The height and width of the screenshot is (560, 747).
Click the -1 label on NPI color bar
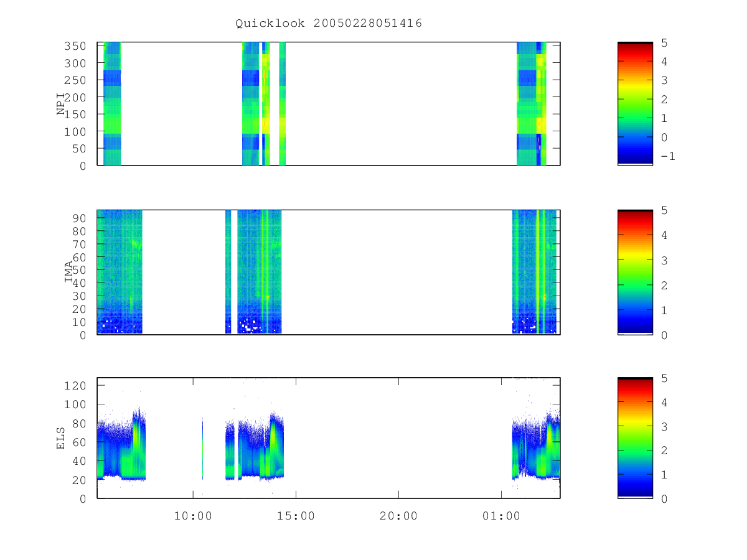pos(668,156)
